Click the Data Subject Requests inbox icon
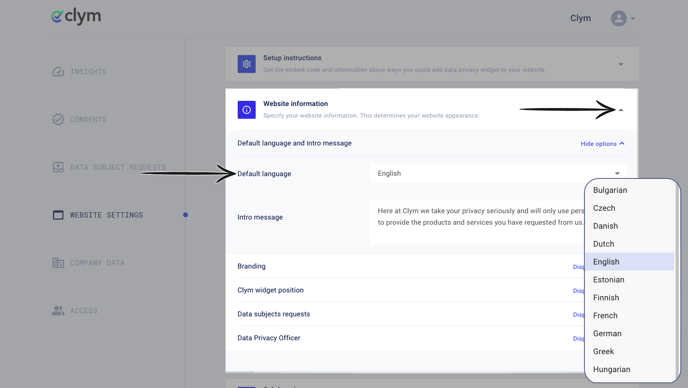 pos(58,167)
